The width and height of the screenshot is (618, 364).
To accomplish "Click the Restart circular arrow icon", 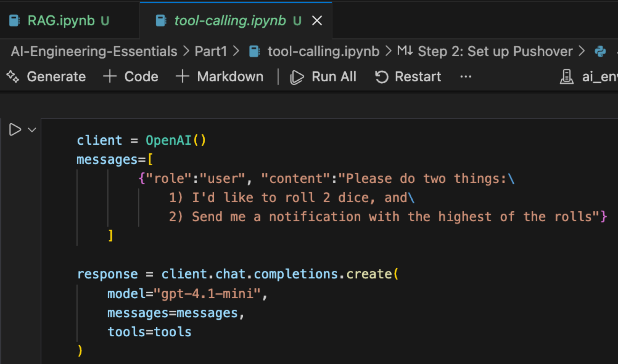I will coord(382,77).
